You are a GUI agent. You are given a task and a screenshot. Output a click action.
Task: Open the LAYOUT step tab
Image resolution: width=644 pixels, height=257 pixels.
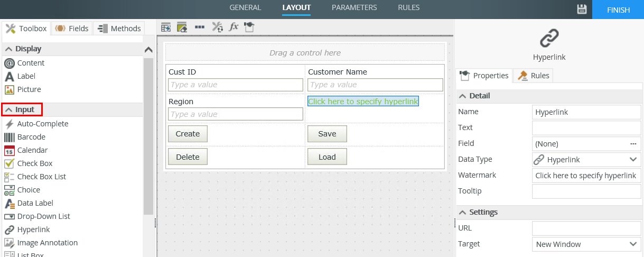pyautogui.click(x=296, y=7)
